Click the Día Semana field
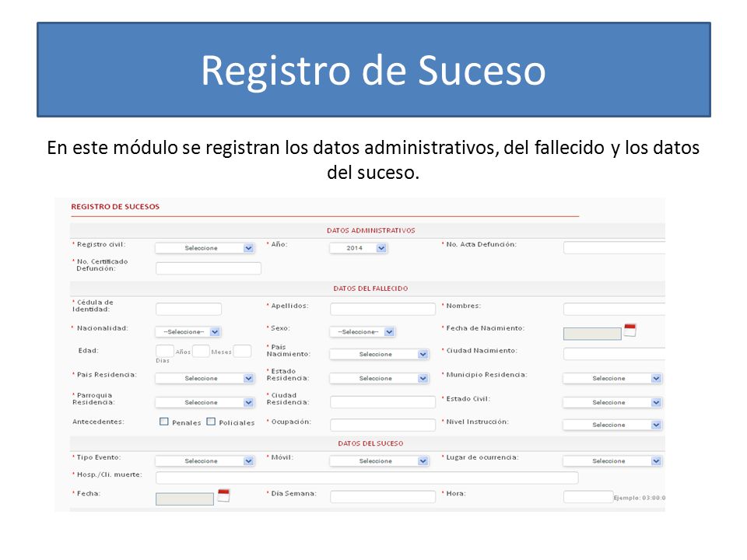Viewport: 747px width, 560px height. (x=383, y=497)
